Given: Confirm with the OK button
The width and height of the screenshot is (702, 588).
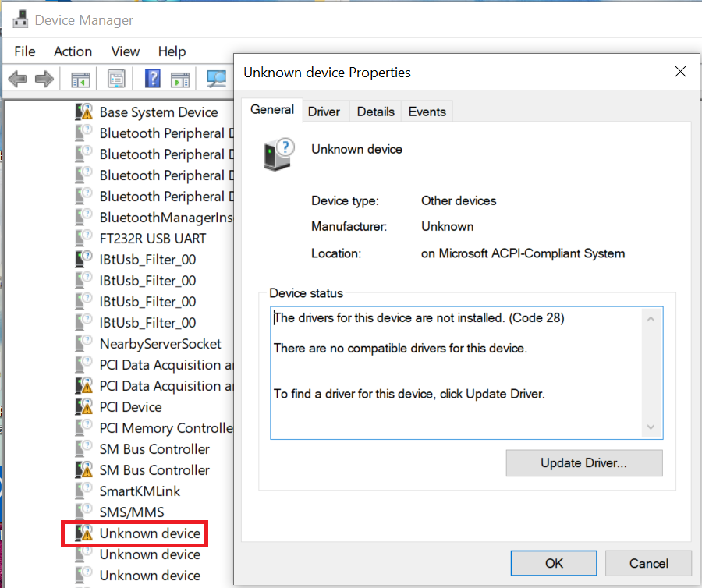Looking at the screenshot, I should [x=554, y=563].
